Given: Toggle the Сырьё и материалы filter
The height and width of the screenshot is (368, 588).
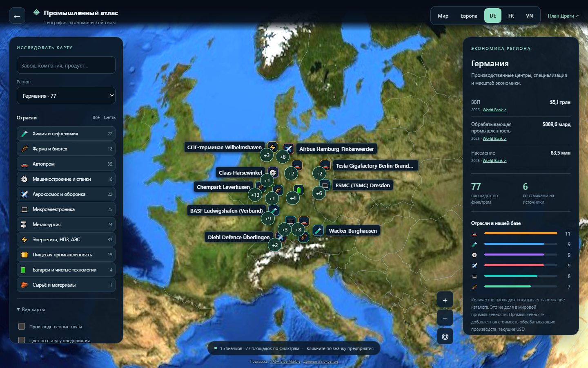Looking at the screenshot, I should pyautogui.click(x=66, y=285).
